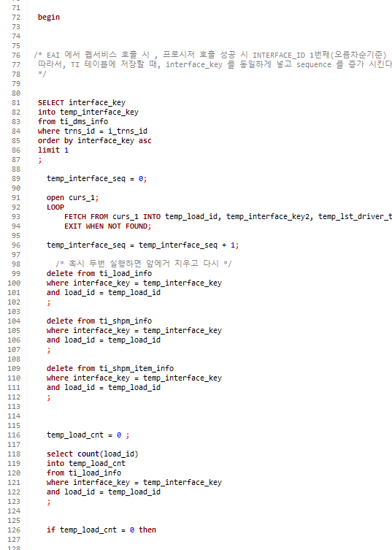This screenshot has width=392, height=550.
Task: Click 'delete from ti_shpm_info' on line 104
Action: pyautogui.click(x=99, y=321)
